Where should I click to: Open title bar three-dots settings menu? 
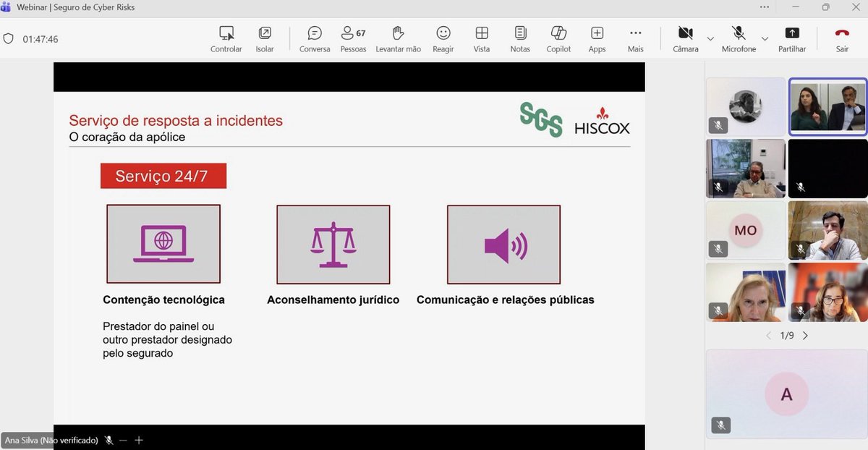click(x=765, y=7)
